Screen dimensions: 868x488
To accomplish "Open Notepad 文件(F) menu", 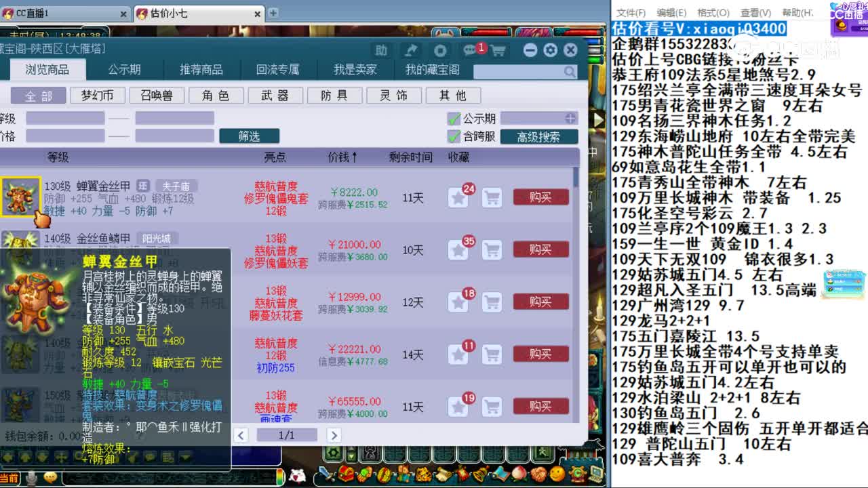I will [x=631, y=13].
